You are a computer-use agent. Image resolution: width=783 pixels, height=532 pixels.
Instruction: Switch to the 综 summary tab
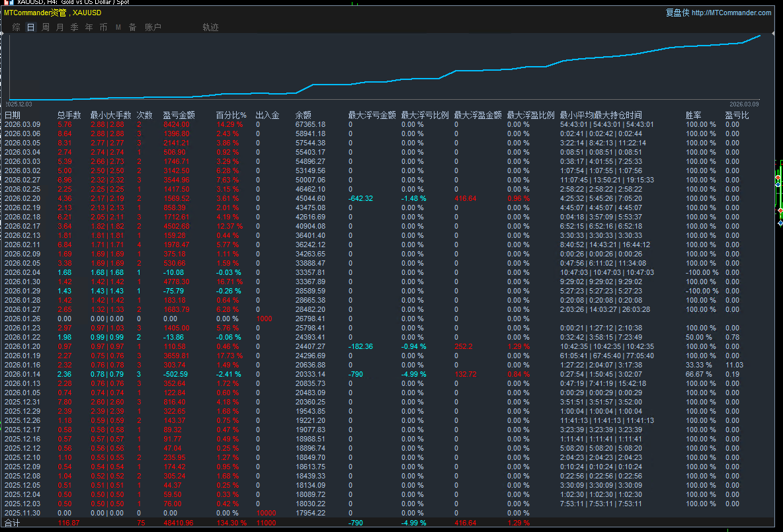point(17,27)
